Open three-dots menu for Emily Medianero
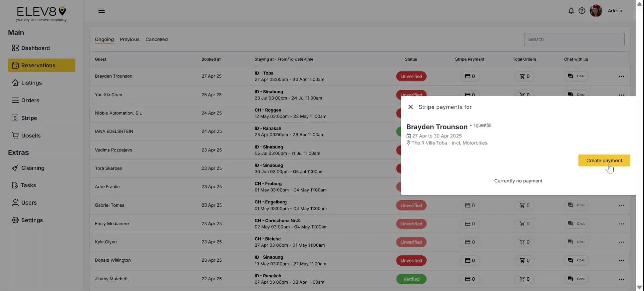644x291 pixels. coord(621,224)
